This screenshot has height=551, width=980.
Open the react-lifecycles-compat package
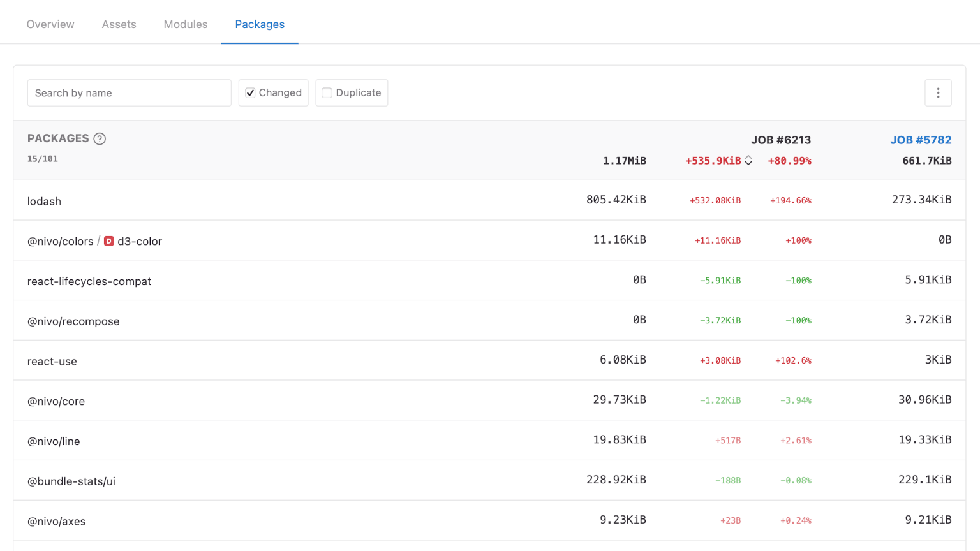[x=89, y=281]
